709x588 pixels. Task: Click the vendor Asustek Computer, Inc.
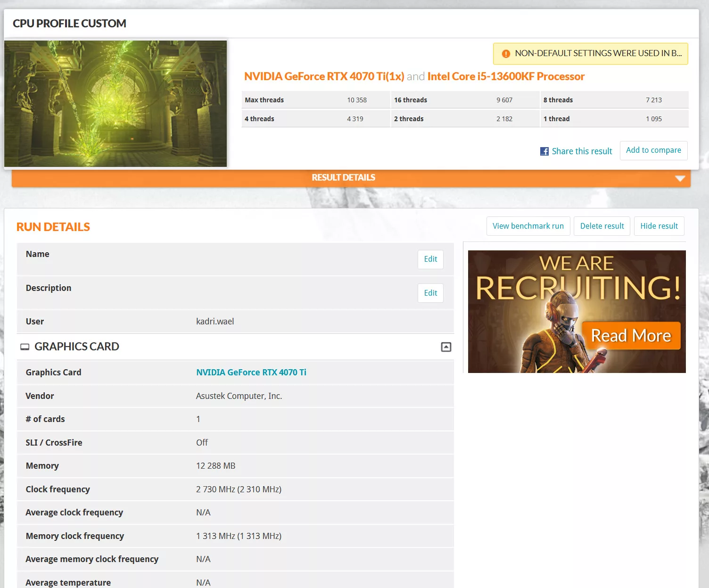[239, 396]
